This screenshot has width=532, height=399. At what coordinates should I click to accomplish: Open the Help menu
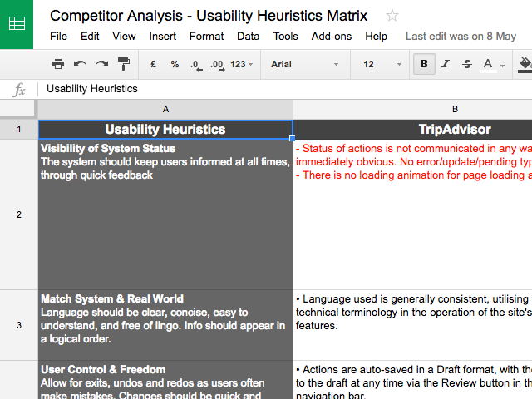pyautogui.click(x=376, y=36)
